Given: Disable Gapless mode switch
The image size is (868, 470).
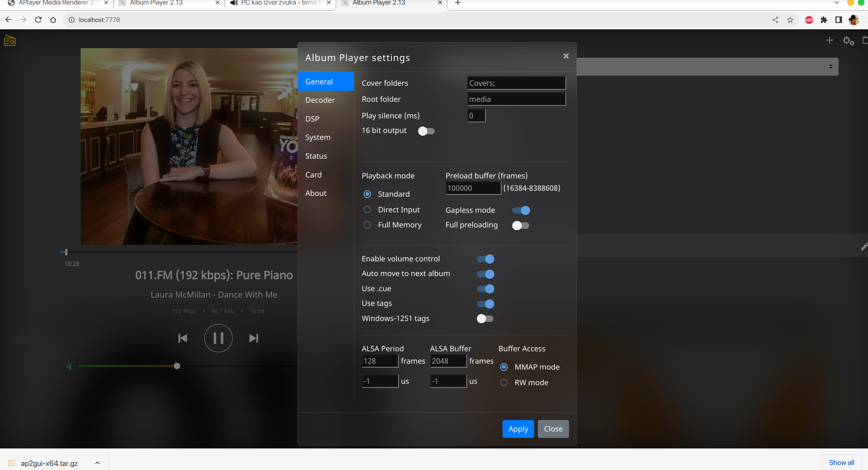Looking at the screenshot, I should click(521, 210).
